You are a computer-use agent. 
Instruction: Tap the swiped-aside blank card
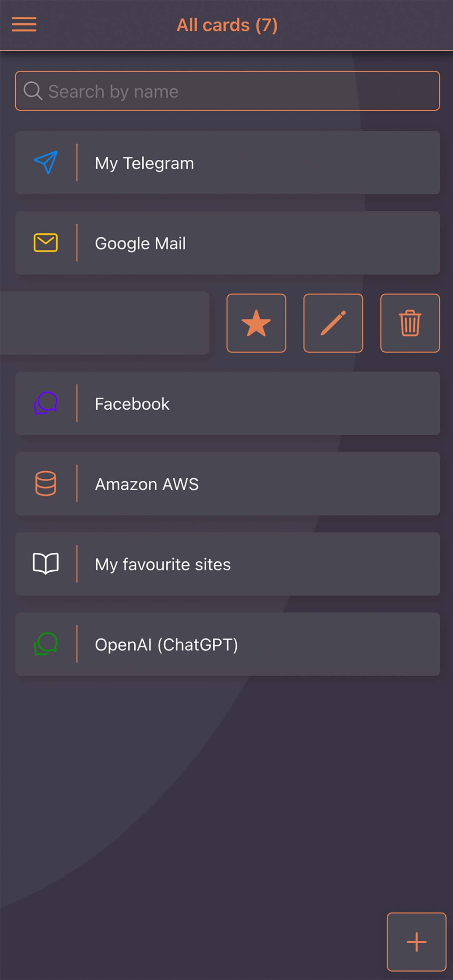pos(105,323)
